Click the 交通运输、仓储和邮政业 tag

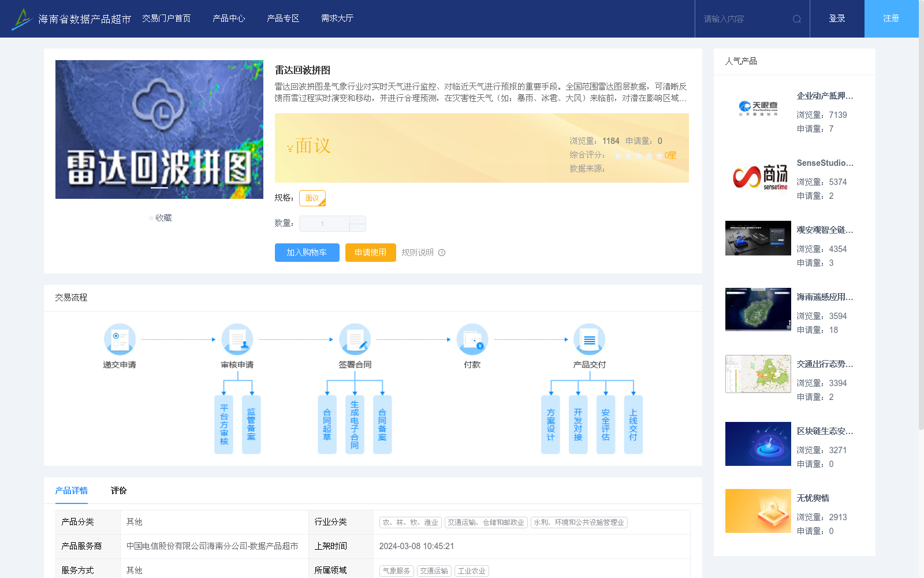(486, 523)
